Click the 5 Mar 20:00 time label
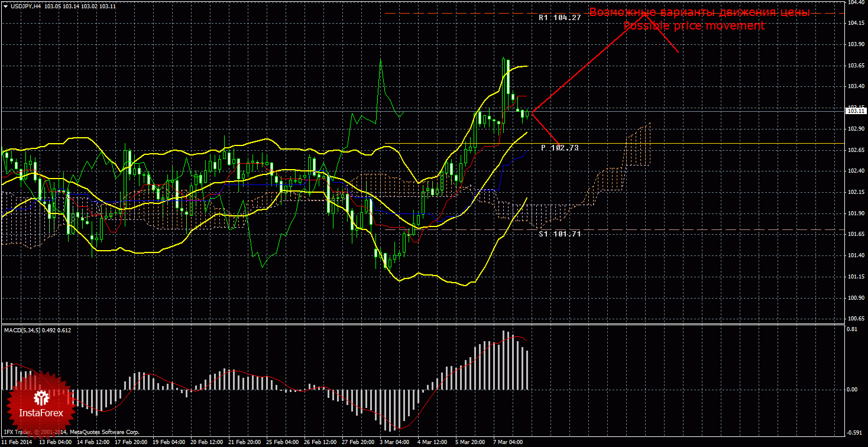Viewport: 868px width, 447px height. [470, 442]
